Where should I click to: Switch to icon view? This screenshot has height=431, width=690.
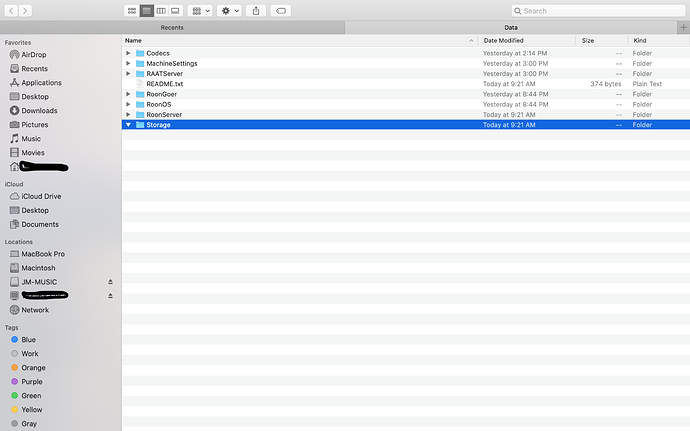click(x=132, y=11)
